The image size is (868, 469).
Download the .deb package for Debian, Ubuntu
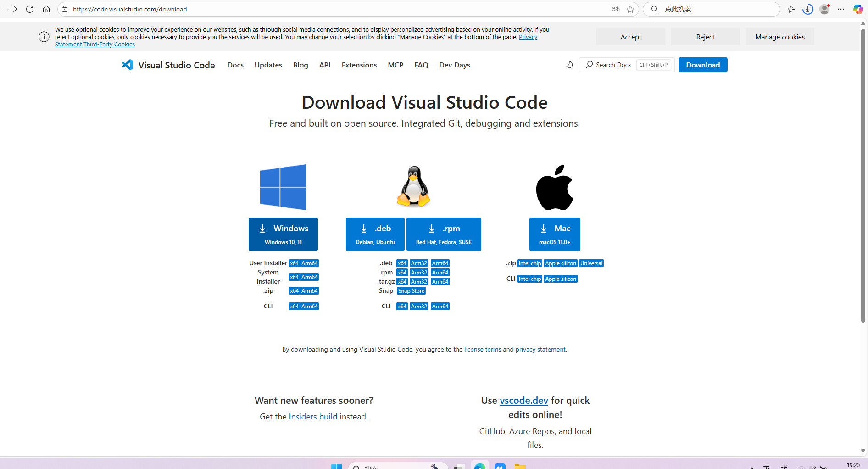pyautogui.click(x=375, y=234)
